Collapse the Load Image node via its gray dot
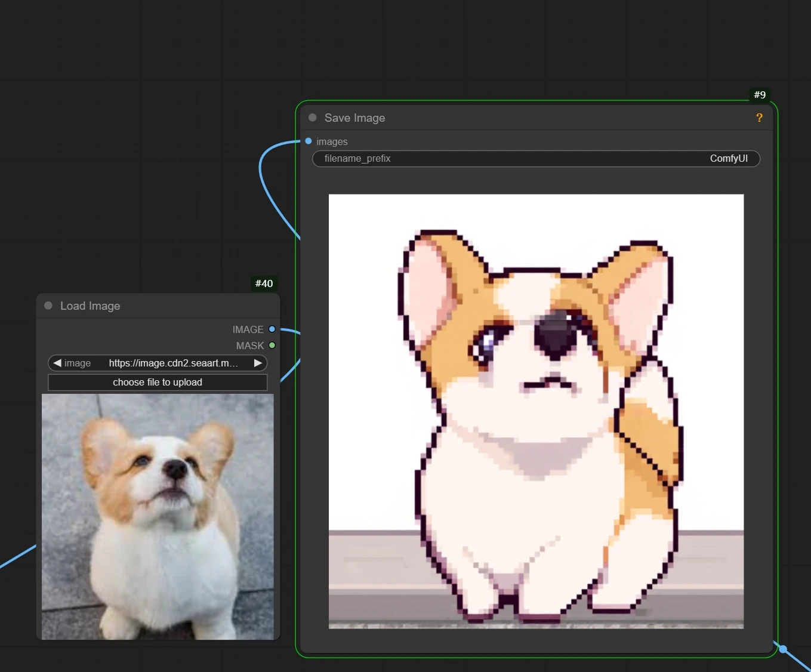 pos(48,306)
